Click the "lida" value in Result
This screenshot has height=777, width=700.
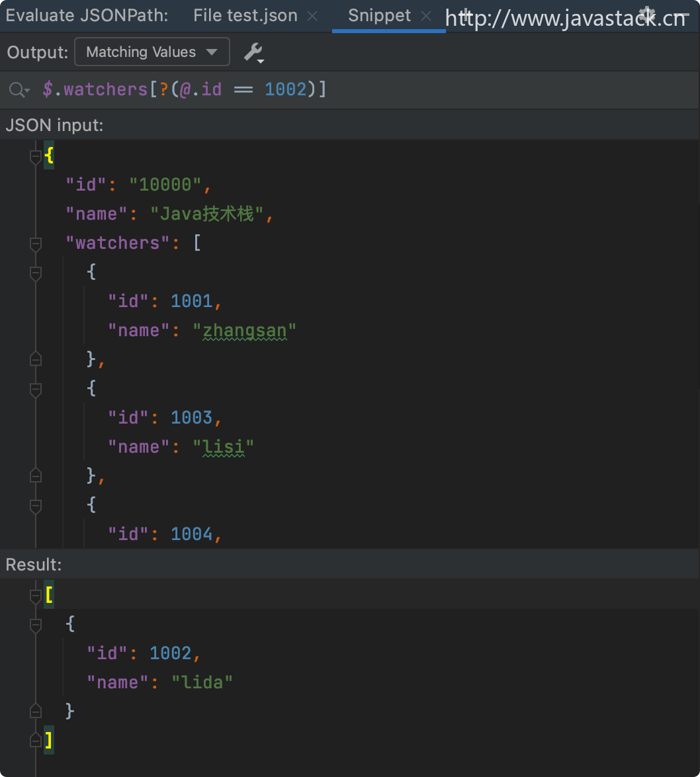point(202,683)
